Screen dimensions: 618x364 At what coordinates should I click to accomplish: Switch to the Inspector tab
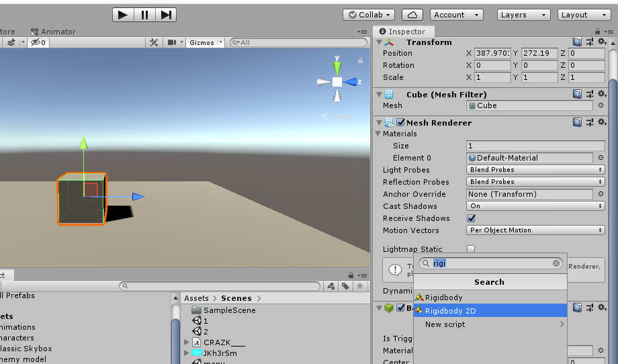[x=402, y=32]
